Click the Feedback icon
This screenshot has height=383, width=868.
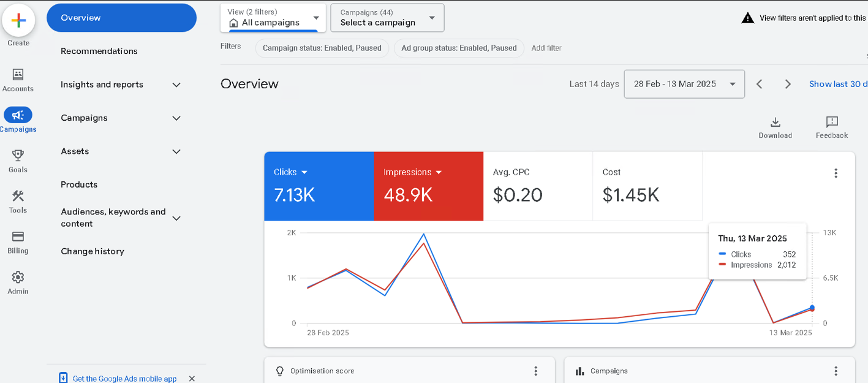(832, 122)
